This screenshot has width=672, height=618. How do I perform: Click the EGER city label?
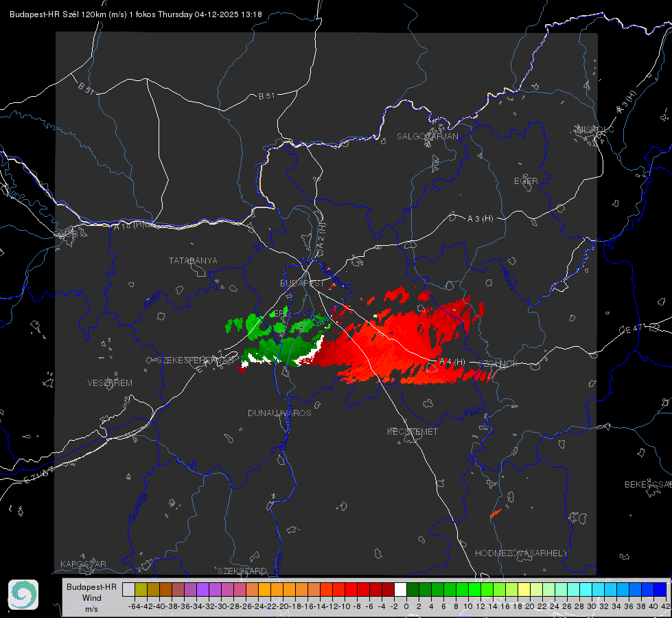(526, 181)
